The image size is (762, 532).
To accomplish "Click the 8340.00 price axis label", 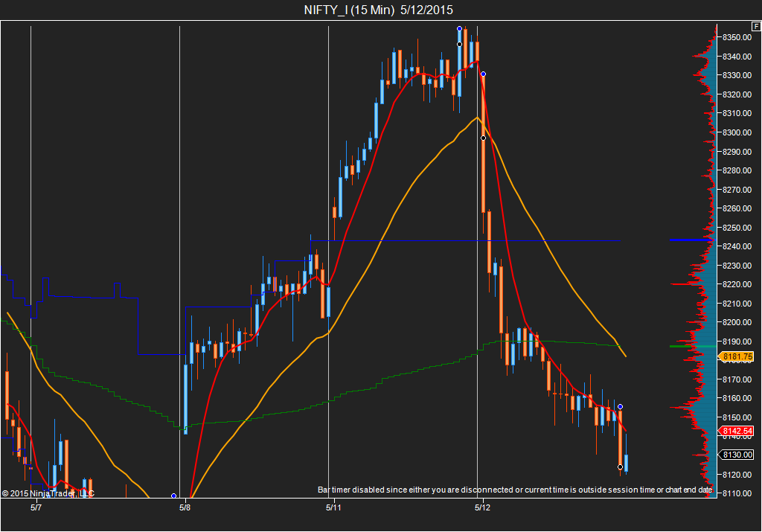I will [x=737, y=57].
